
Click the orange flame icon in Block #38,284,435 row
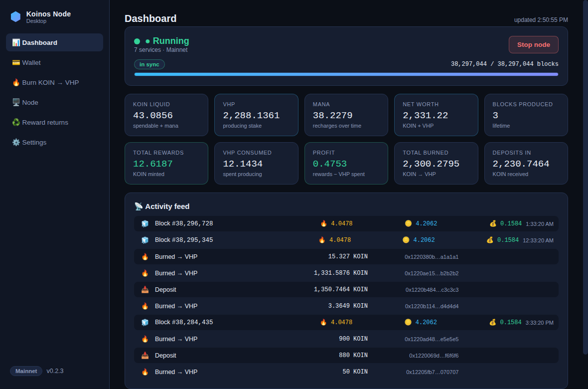[323, 322]
